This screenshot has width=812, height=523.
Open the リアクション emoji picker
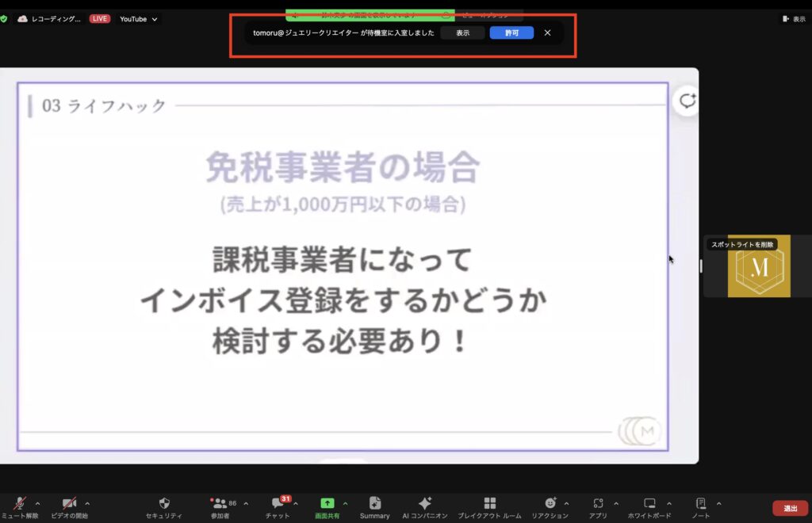[x=550, y=504]
